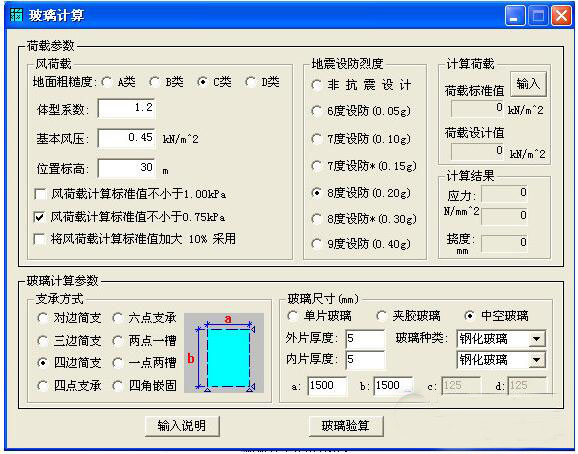
Task: Close the 玻璃计算 window
Action: pyautogui.click(x=561, y=16)
